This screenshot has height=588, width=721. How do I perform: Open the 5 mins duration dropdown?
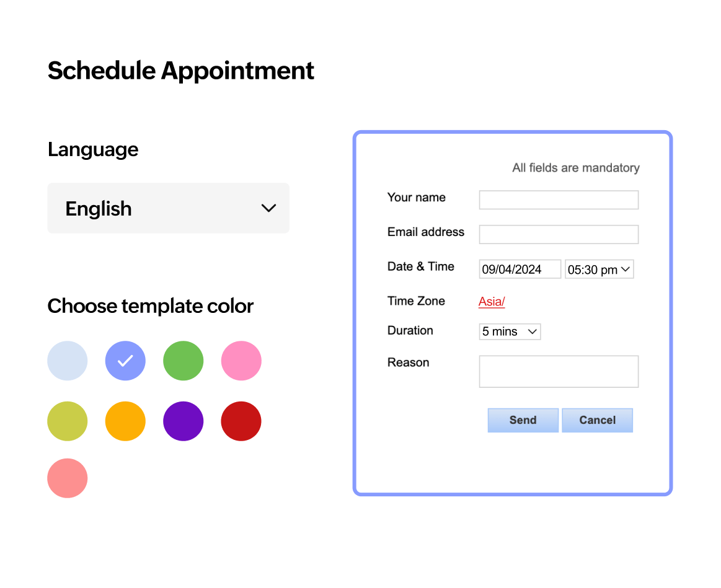510,331
